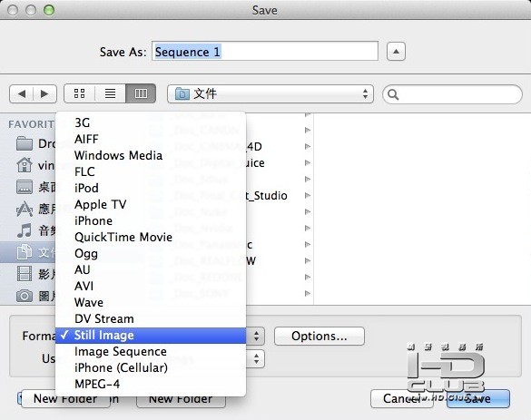Click the left New Folder button

[x=65, y=399]
